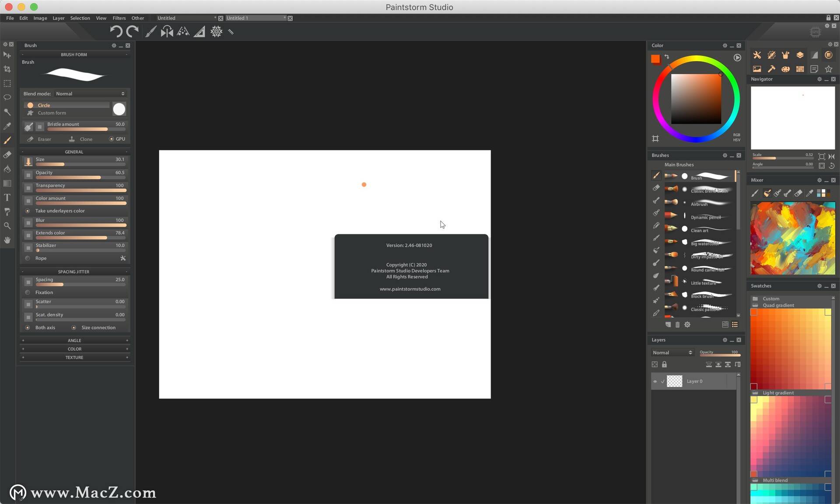
Task: Enable the GPU radio option
Action: tap(117, 139)
